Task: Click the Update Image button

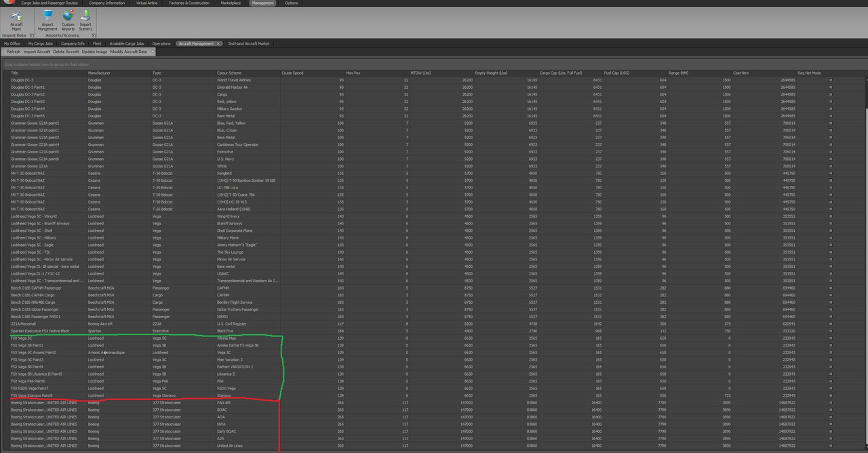Action: [x=95, y=52]
